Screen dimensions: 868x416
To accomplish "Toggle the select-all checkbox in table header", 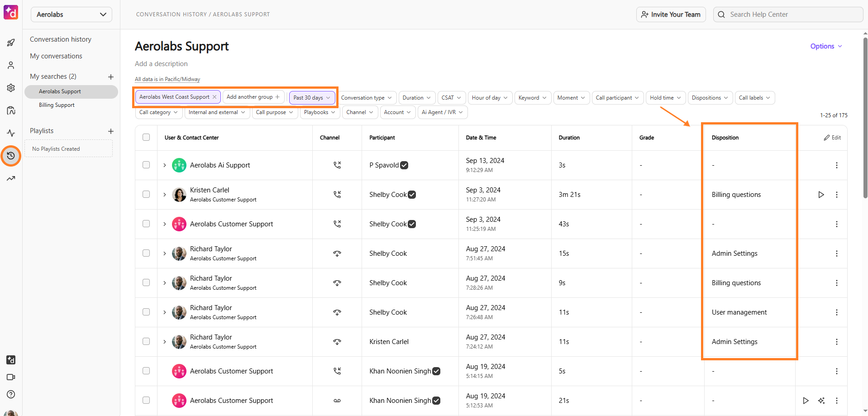I will tap(146, 137).
